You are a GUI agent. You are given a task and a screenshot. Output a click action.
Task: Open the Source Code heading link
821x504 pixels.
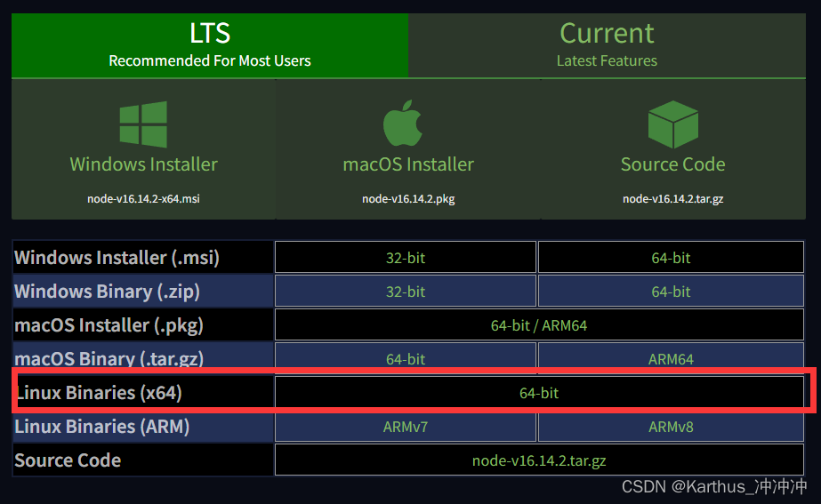pos(672,164)
